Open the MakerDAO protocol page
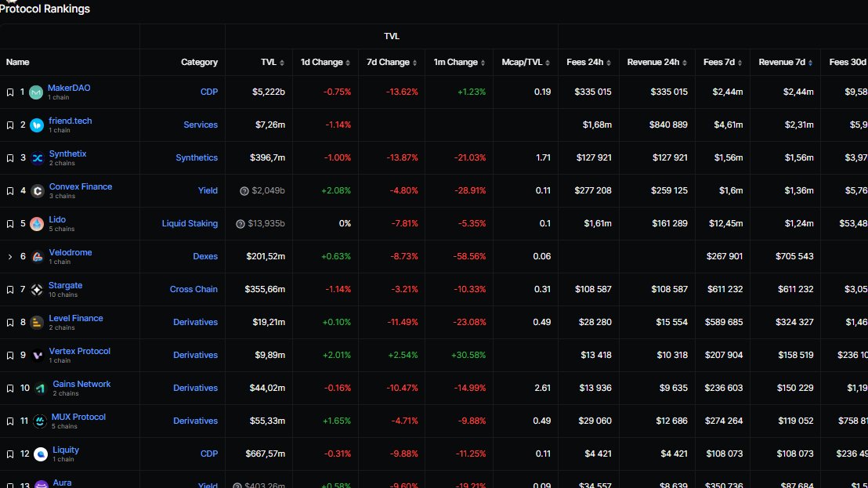 click(69, 88)
